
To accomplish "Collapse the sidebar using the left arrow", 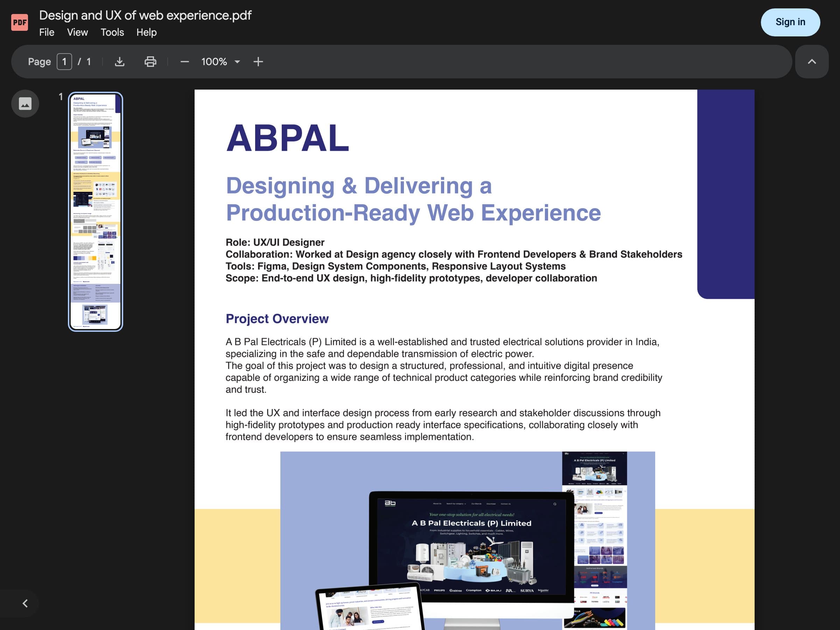I will pos(25,603).
